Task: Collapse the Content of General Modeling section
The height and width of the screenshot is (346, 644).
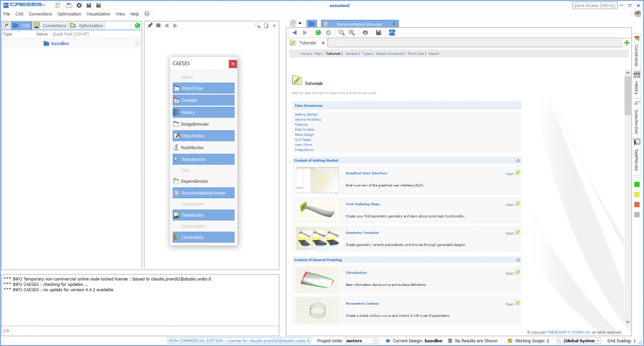Action: click(x=518, y=260)
